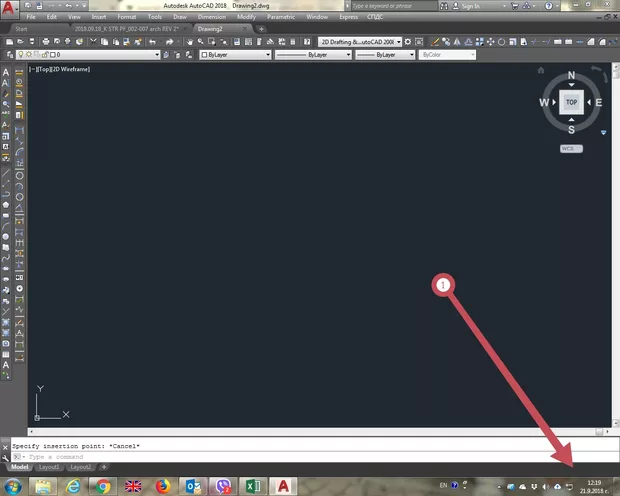
Task: Click the Cut scissors icon
Action: [93, 42]
